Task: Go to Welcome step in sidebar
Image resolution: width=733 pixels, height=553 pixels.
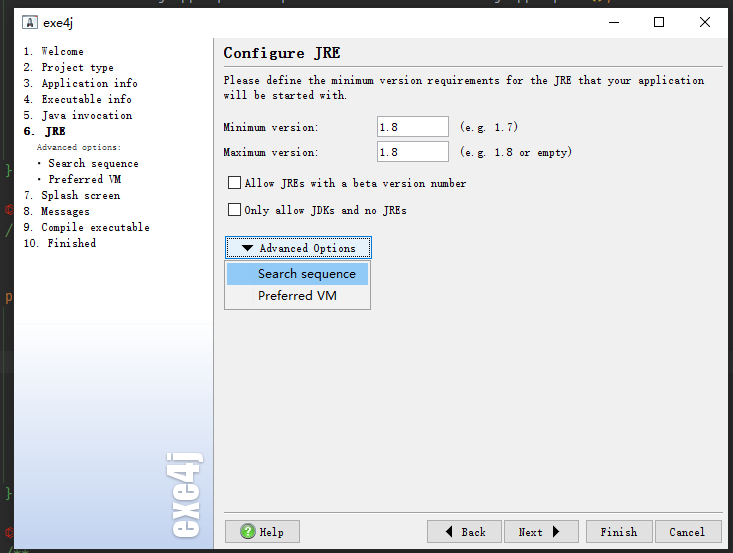Action: [62, 51]
